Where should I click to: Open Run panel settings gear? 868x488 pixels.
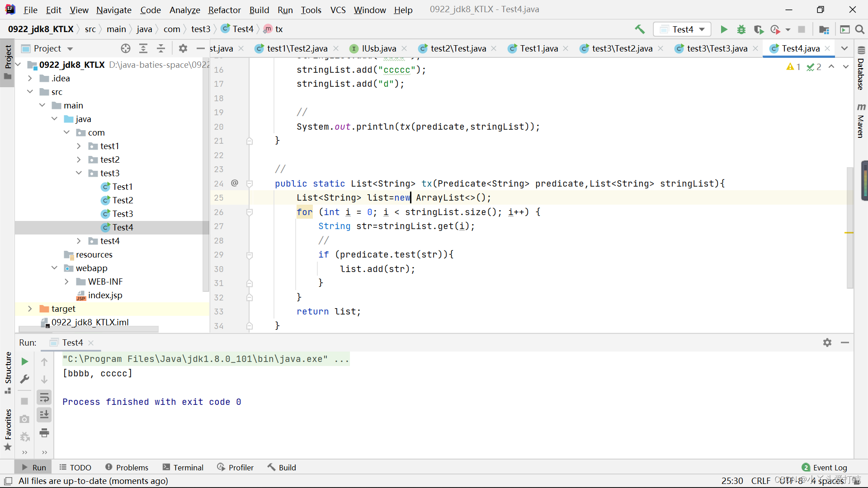[x=827, y=343]
